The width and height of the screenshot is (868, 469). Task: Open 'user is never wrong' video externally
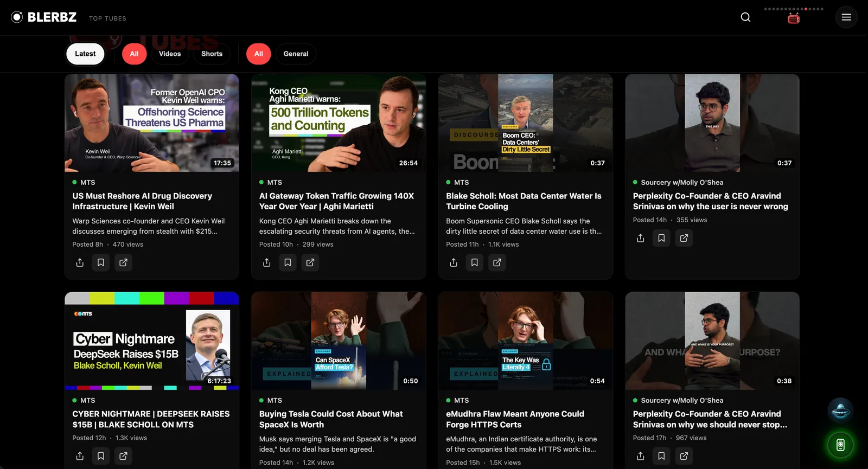point(684,238)
